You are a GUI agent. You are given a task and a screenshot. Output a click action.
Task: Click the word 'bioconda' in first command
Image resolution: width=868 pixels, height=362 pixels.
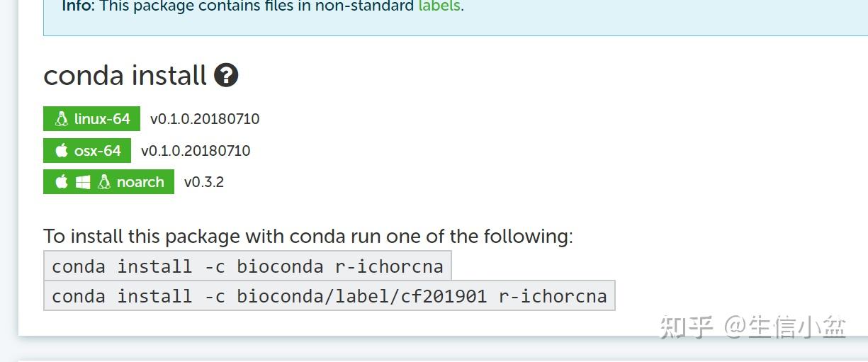[280, 266]
